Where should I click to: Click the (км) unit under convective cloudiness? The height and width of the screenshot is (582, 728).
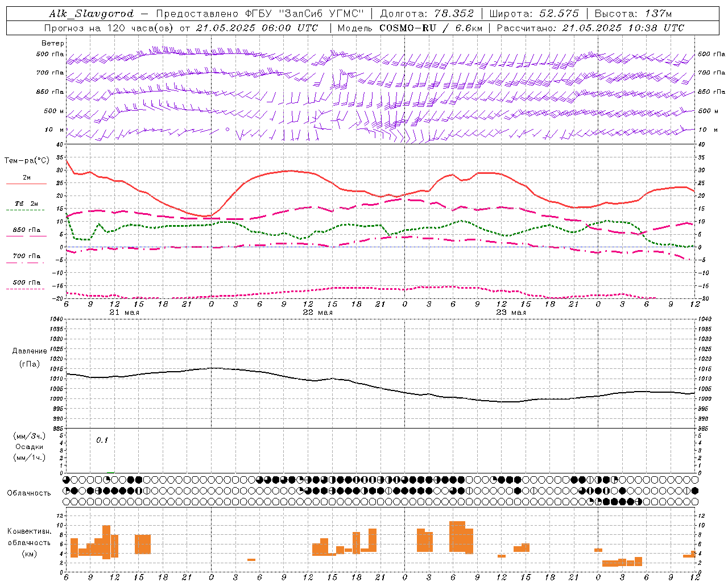[30, 554]
